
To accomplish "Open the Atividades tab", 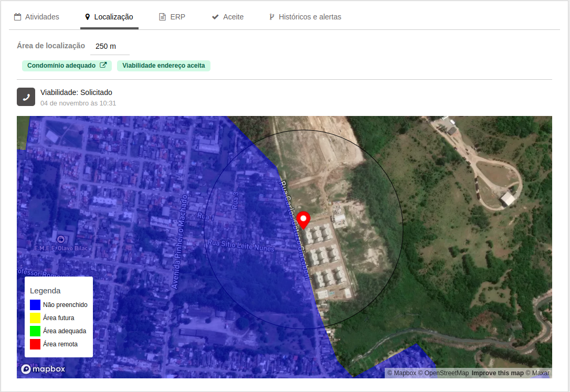I will pyautogui.click(x=37, y=17).
